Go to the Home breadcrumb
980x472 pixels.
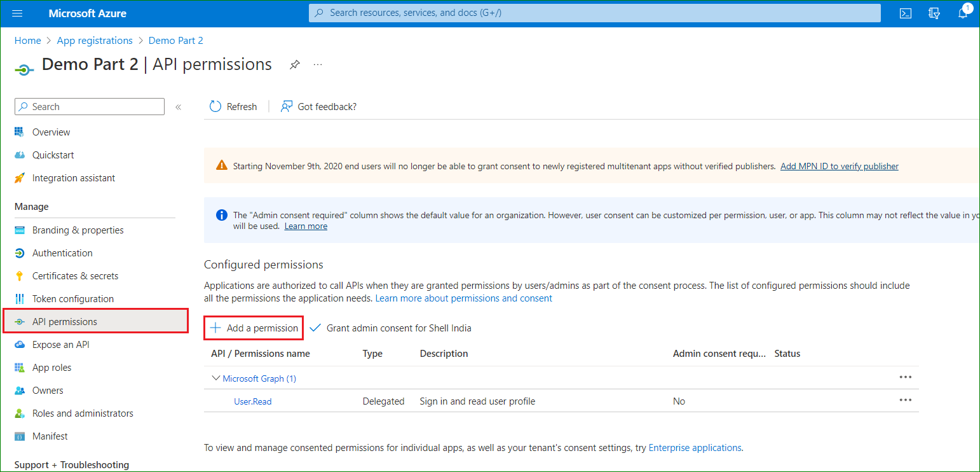[x=27, y=40]
